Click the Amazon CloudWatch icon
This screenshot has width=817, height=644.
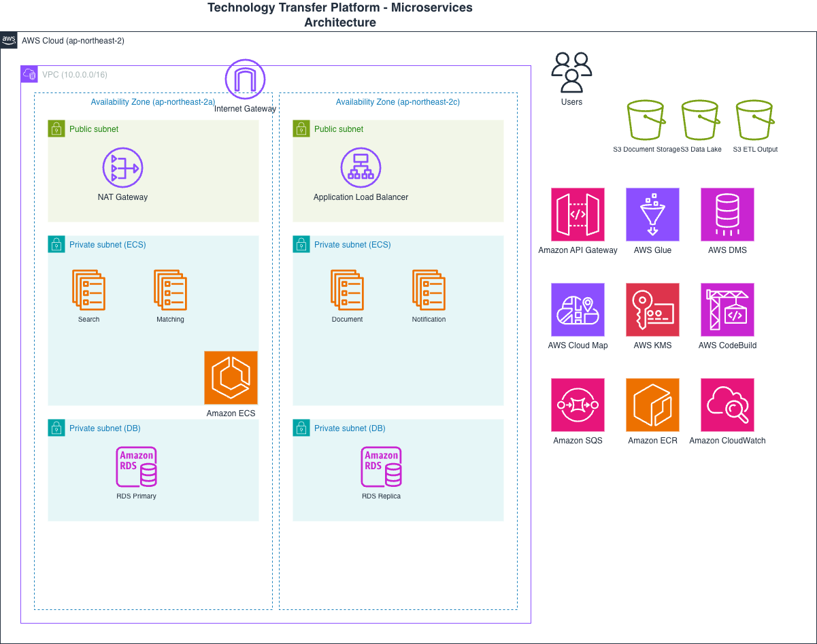coord(727,405)
